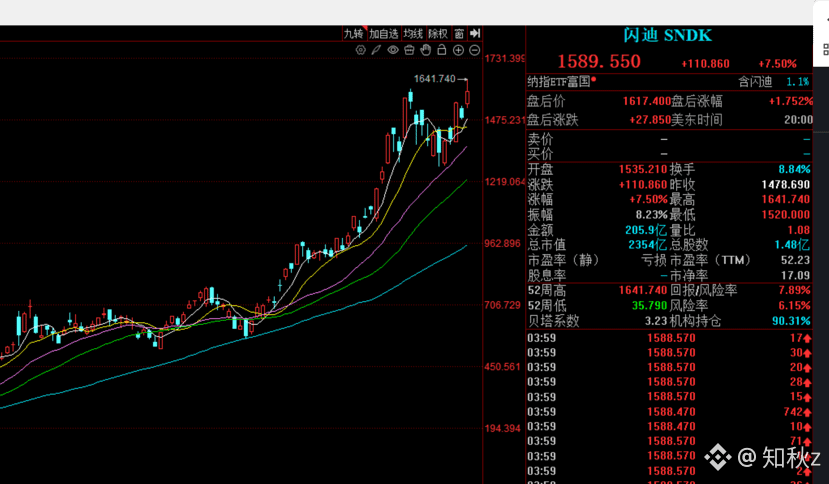Click 金额 value 205.9亿
The width and height of the screenshot is (829, 484).
coord(646,230)
